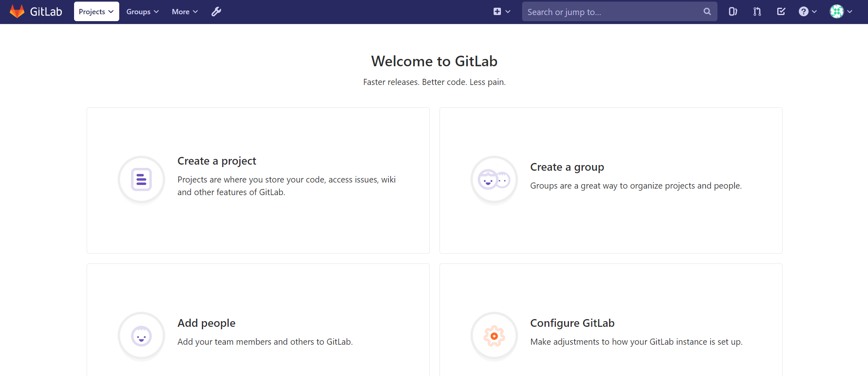Click 'Groups are a great way' description

tap(636, 186)
